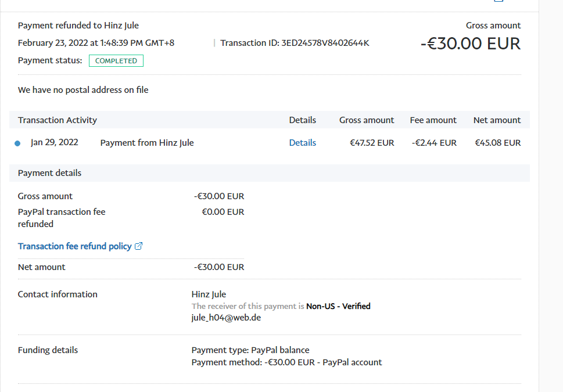Click the Payment details section header
563x392 pixels.
(50, 173)
